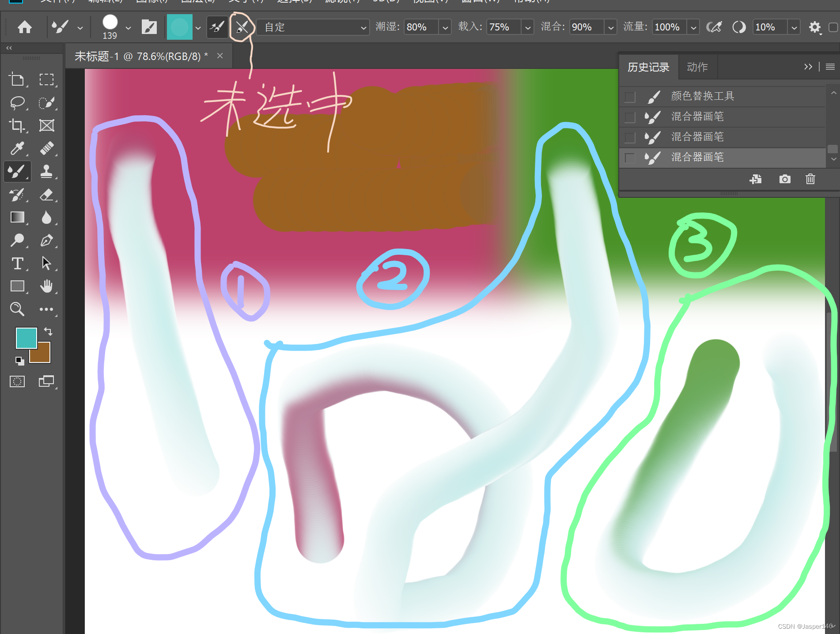Click the Home icon in options bar
This screenshot has width=840, height=634.
(25, 27)
